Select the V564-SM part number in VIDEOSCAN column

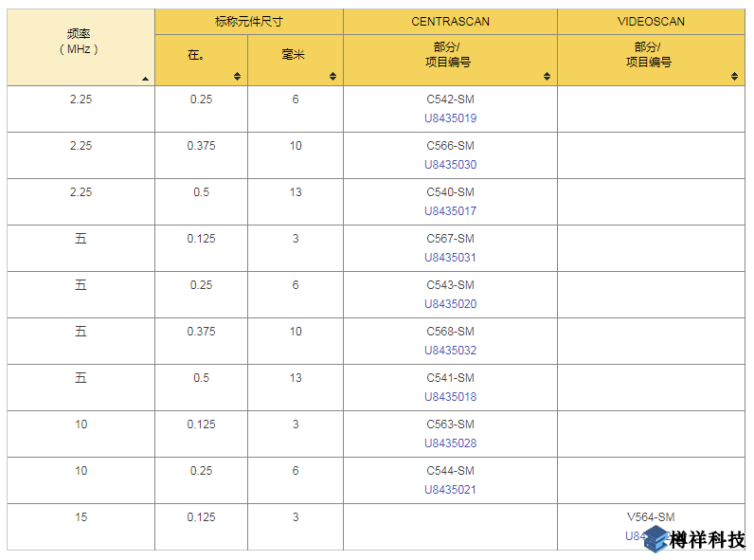click(651, 517)
